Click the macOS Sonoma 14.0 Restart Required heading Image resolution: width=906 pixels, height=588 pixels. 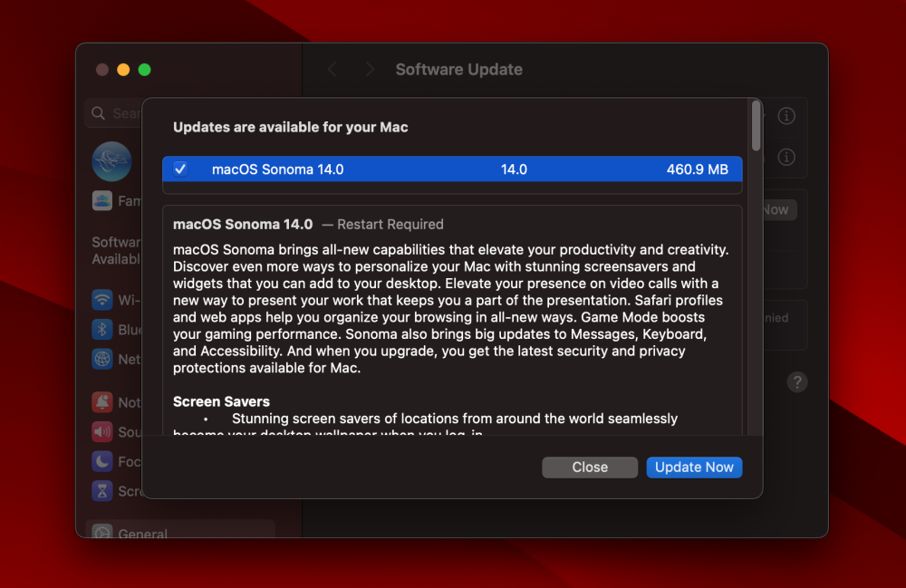click(x=308, y=224)
